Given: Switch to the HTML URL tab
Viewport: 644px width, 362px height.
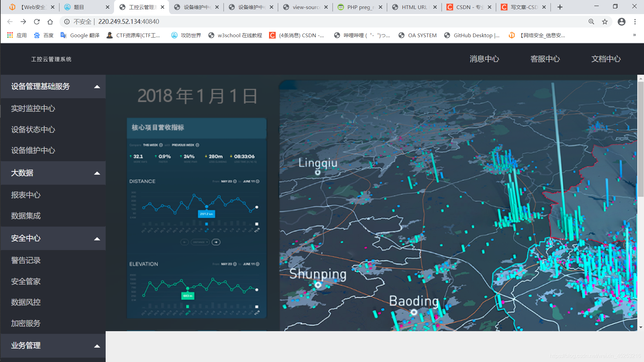Looking at the screenshot, I should [x=414, y=7].
